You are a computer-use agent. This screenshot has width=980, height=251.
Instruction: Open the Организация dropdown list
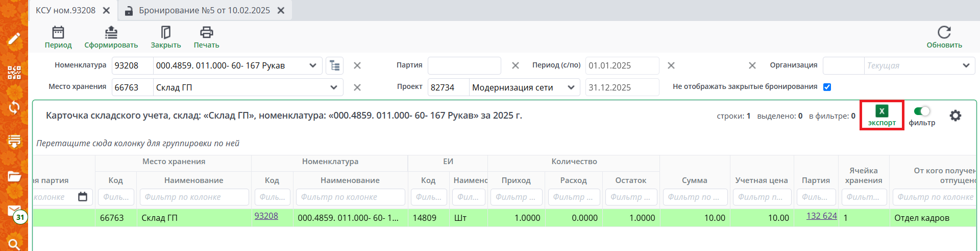pos(966,65)
